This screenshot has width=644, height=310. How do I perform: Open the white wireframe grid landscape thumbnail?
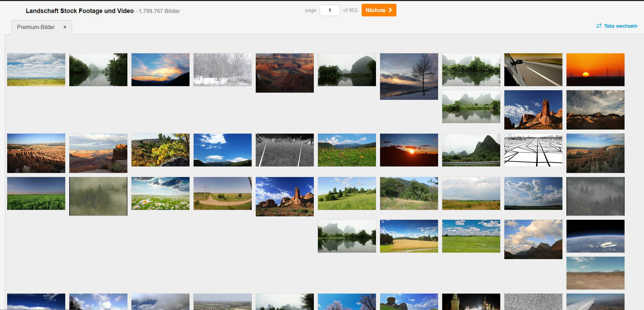[533, 150]
